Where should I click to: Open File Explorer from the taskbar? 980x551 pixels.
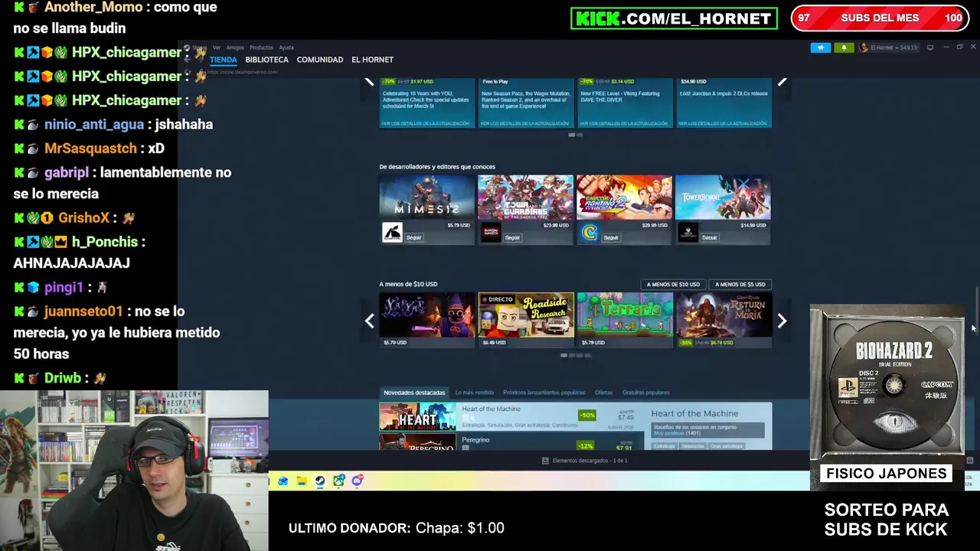click(302, 481)
